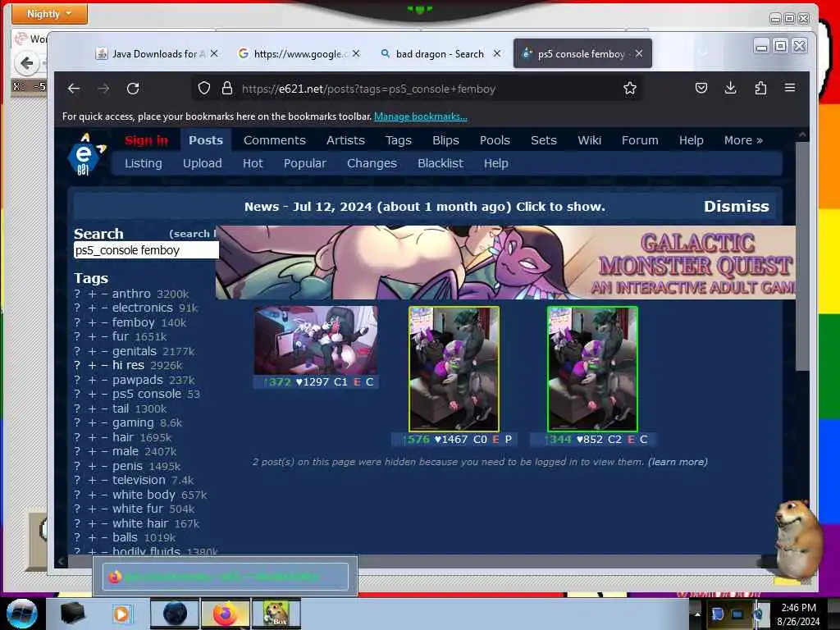840x630 pixels.
Task: Add the electronics tag with its plus
Action: pyautogui.click(x=92, y=308)
